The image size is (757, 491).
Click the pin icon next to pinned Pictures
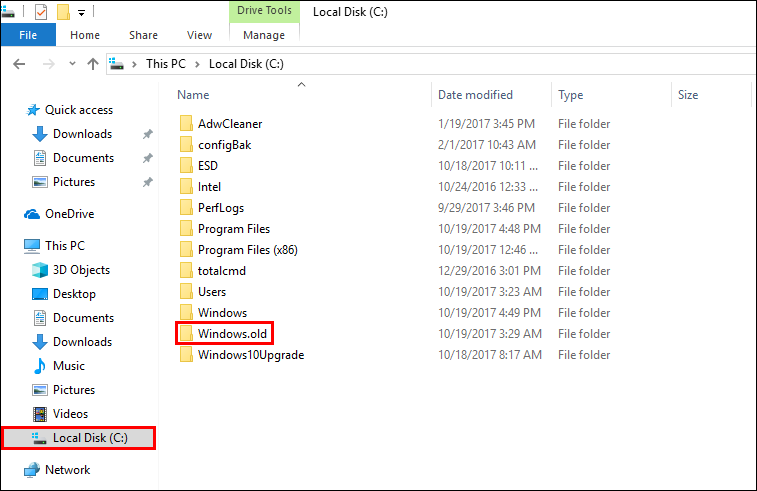coord(148,182)
